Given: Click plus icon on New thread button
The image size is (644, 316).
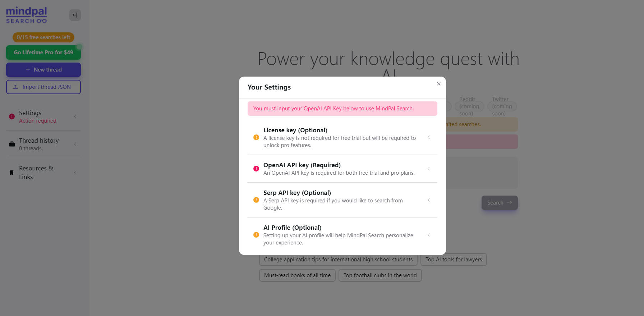Looking at the screenshot, I should tap(28, 70).
